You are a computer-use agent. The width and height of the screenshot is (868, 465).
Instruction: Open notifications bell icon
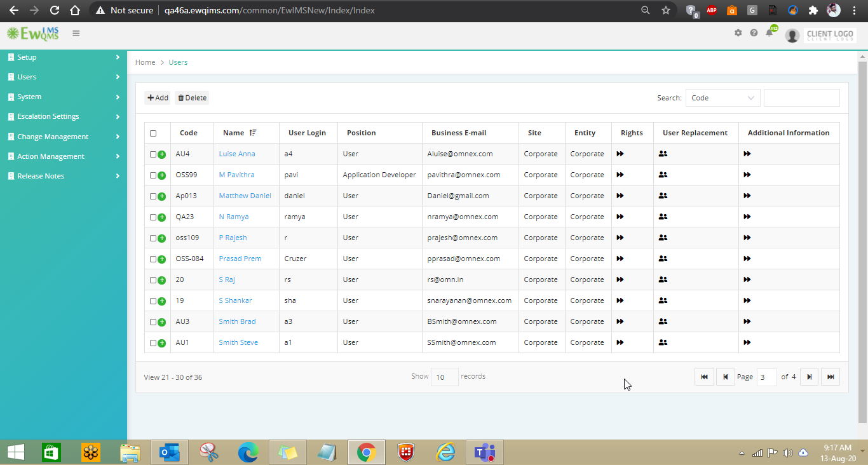(770, 33)
